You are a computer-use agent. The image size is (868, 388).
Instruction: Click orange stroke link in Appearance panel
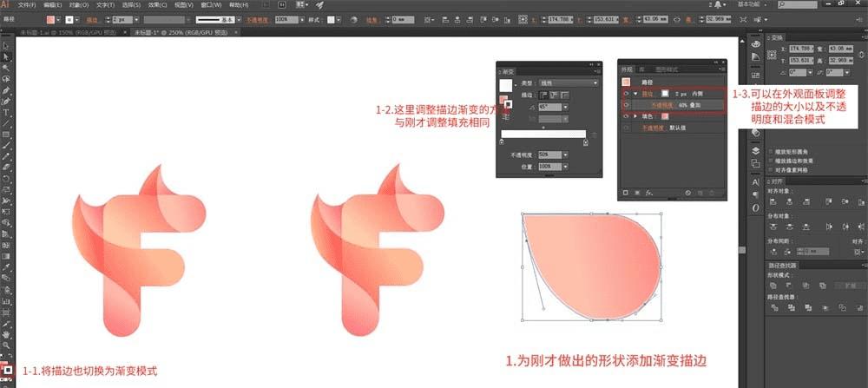pos(648,93)
